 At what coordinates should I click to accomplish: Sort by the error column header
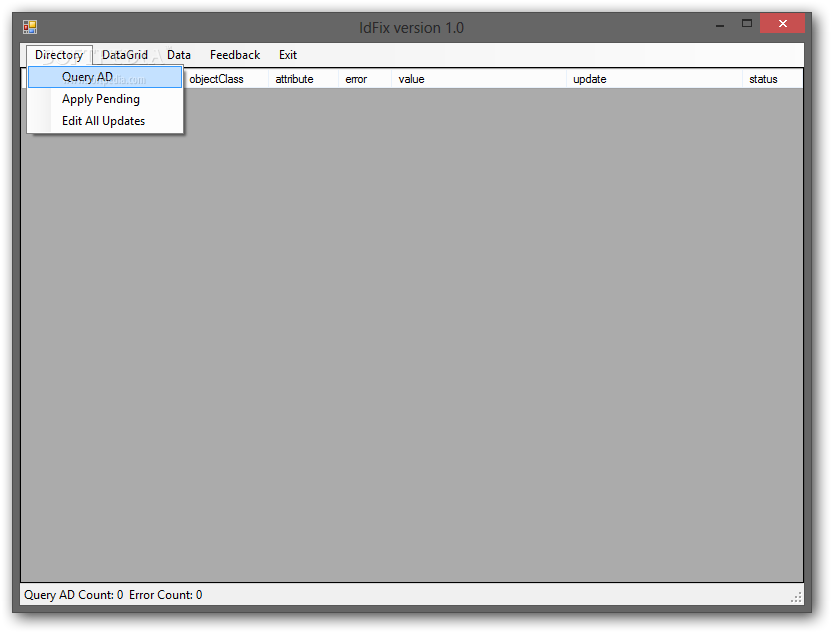(365, 79)
